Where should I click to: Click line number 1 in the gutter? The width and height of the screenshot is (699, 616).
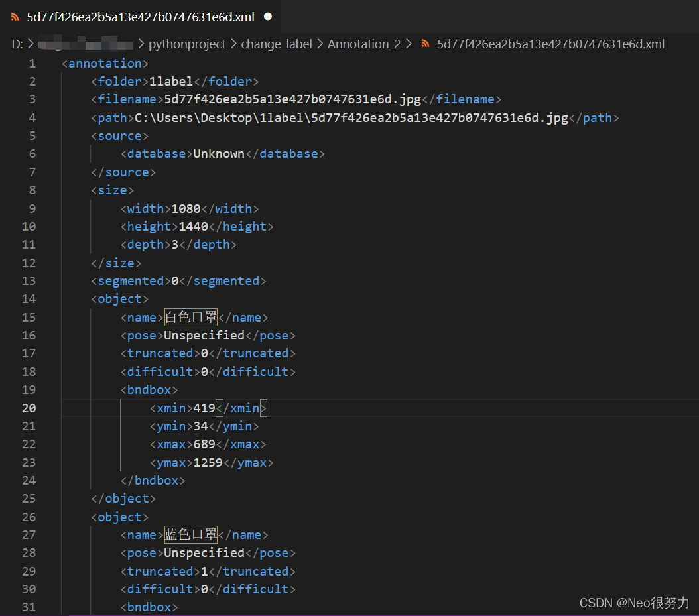click(32, 63)
